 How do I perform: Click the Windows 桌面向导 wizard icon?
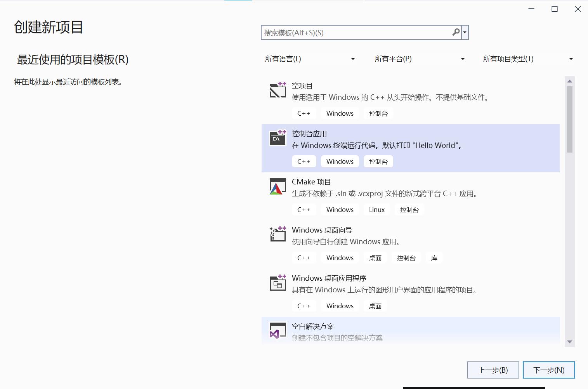point(278,234)
